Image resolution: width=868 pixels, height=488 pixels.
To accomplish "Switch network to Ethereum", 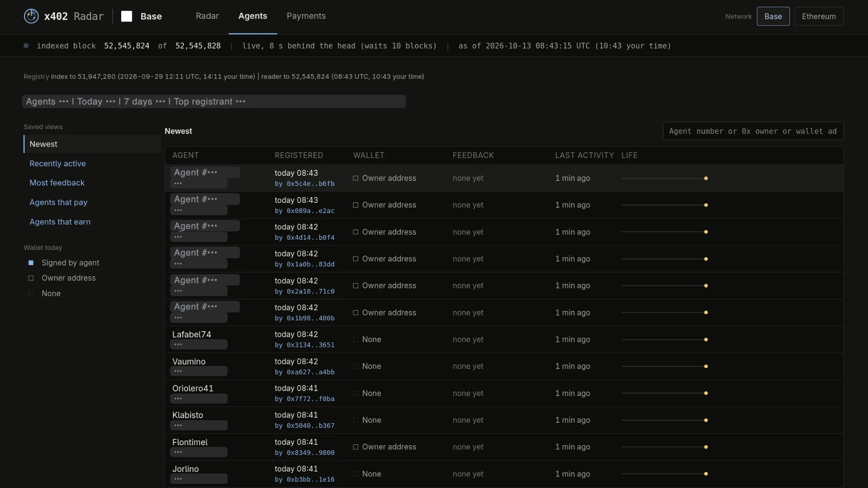I will 819,16.
